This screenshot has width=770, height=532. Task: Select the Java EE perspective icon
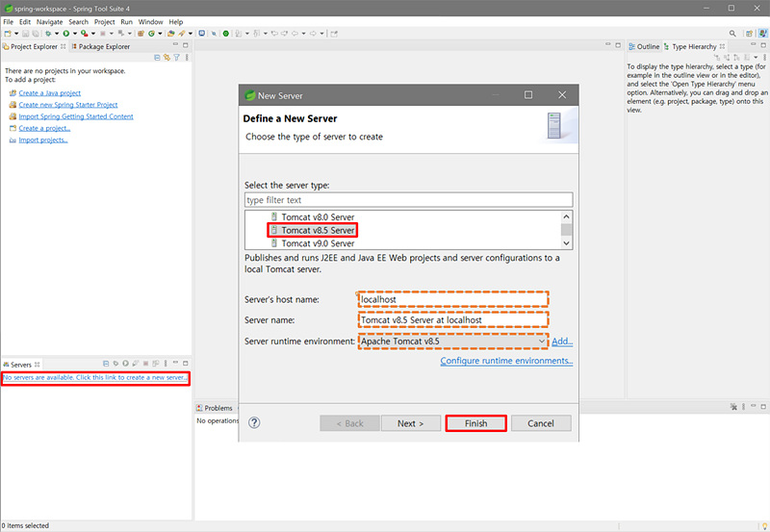click(x=762, y=34)
